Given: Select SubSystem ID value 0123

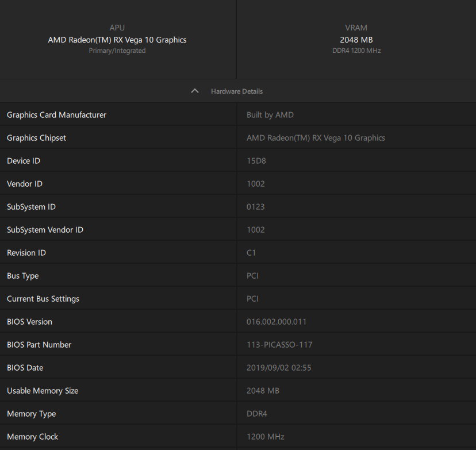Looking at the screenshot, I should [x=256, y=207].
